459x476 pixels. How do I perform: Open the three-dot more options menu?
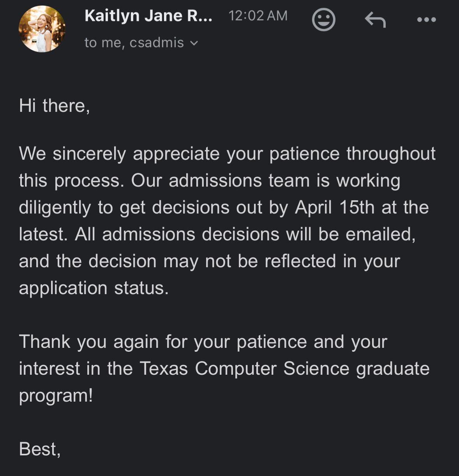[426, 19]
